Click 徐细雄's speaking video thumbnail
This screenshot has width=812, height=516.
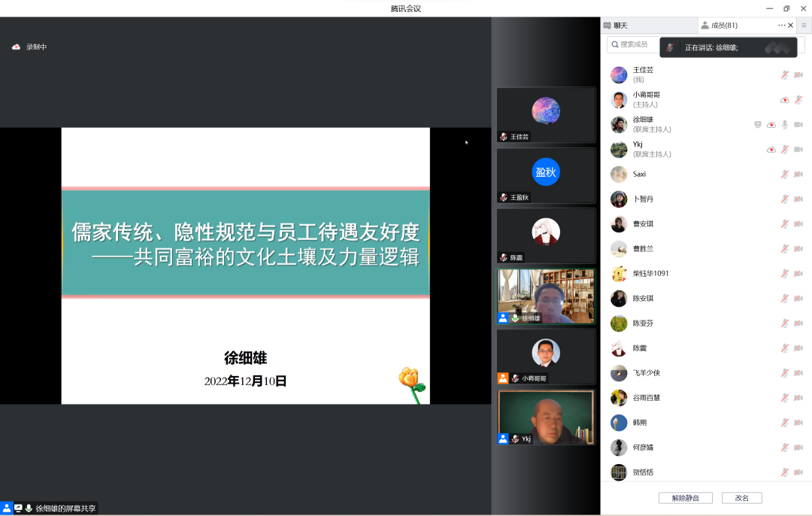[546, 296]
